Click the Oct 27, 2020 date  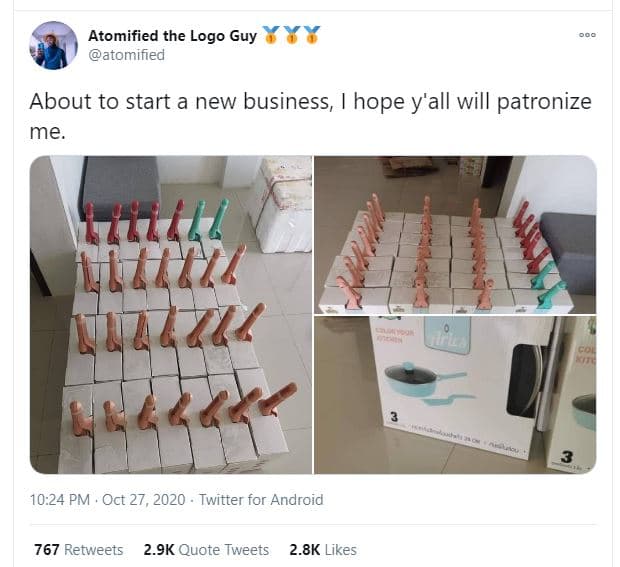click(x=144, y=500)
